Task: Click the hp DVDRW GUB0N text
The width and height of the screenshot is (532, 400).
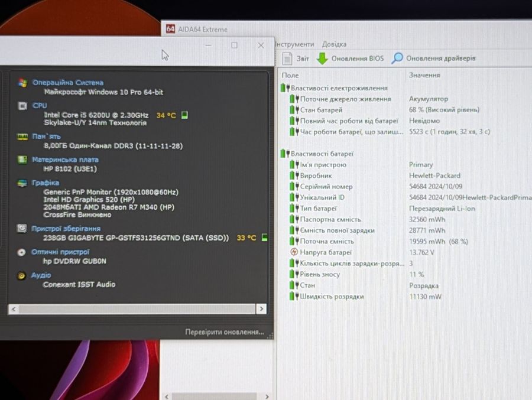Action: point(74,261)
